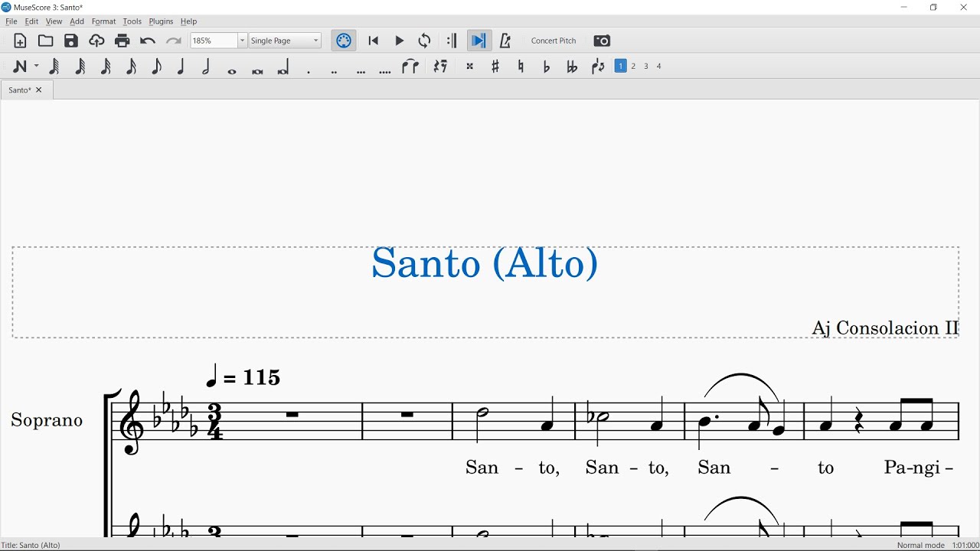This screenshot has width=980, height=551.
Task: Toggle rest input
Action: [x=440, y=67]
